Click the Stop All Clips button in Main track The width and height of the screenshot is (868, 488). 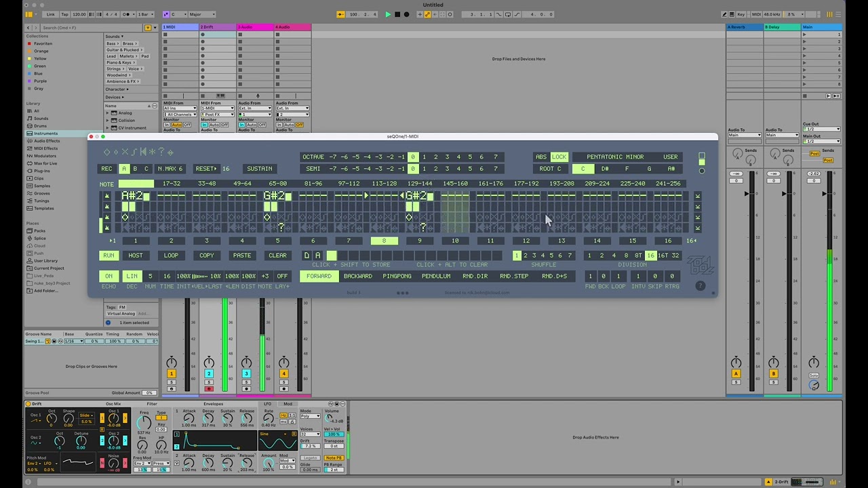[x=805, y=96]
